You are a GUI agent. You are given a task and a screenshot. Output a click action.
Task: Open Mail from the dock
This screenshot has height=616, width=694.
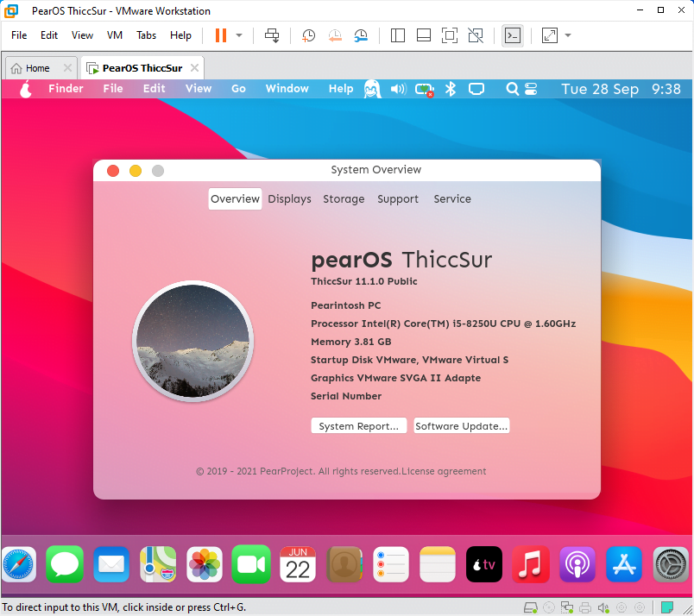(111, 564)
